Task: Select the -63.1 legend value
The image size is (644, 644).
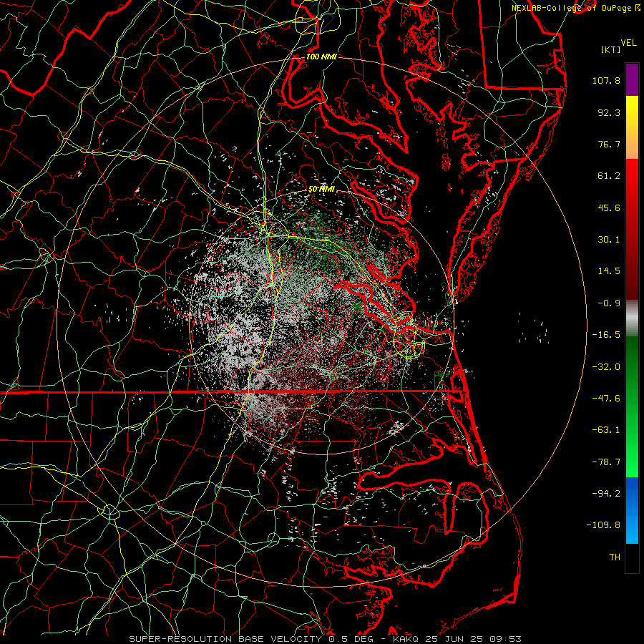Action: click(x=606, y=430)
